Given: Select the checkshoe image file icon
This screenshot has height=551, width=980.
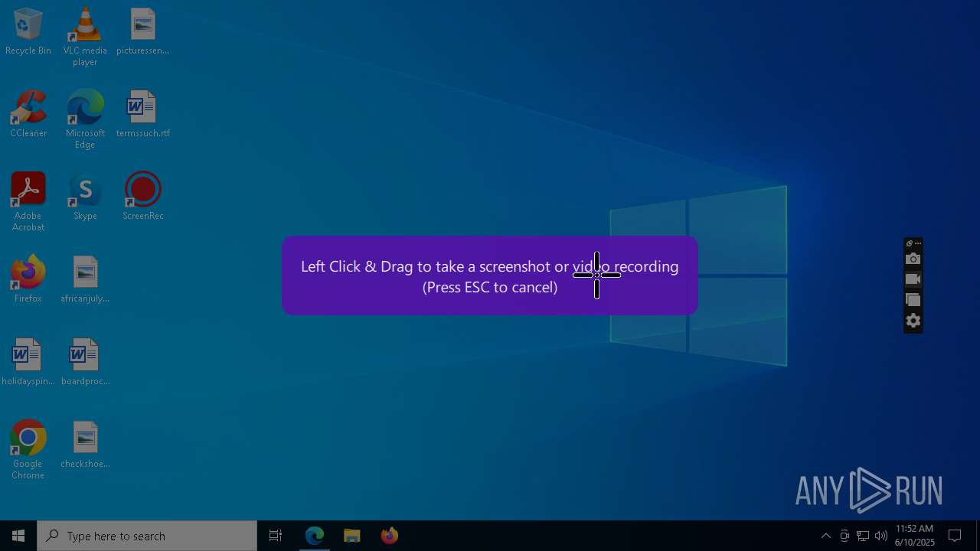Looking at the screenshot, I should pyautogui.click(x=85, y=445).
